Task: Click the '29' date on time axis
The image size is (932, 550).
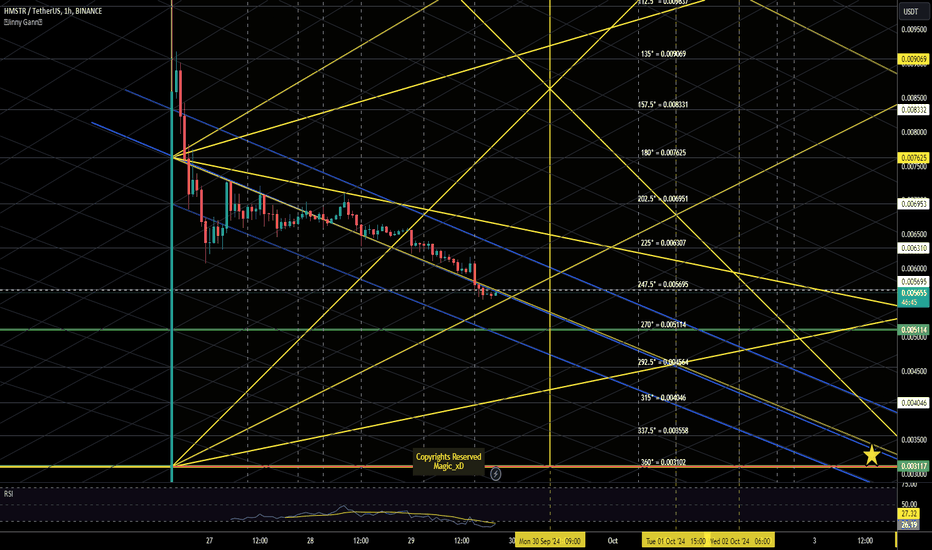Action: pyautogui.click(x=411, y=540)
